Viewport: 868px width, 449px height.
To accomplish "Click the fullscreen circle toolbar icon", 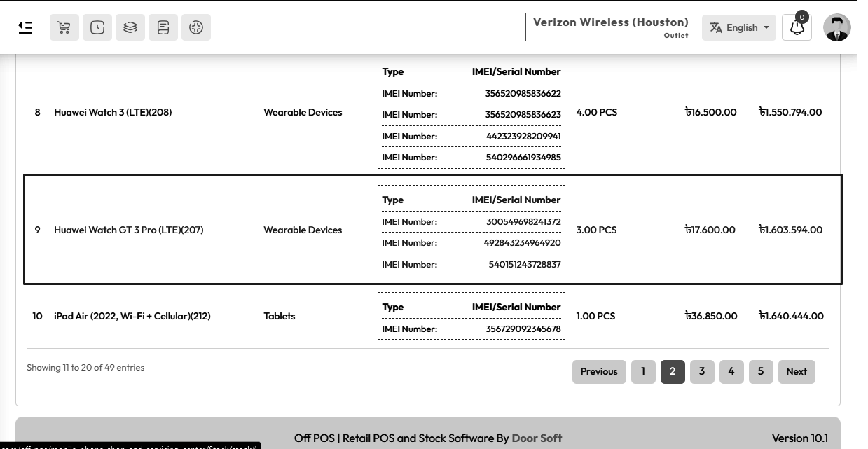I will tap(196, 27).
